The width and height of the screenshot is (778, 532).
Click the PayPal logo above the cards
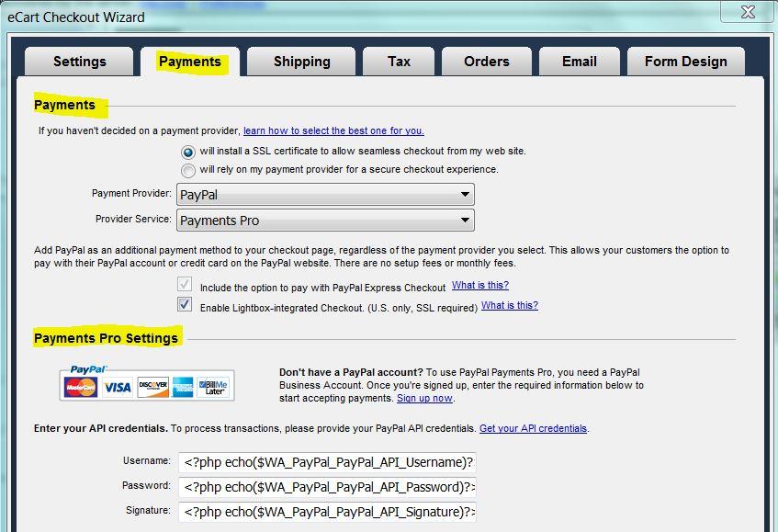coord(88,369)
